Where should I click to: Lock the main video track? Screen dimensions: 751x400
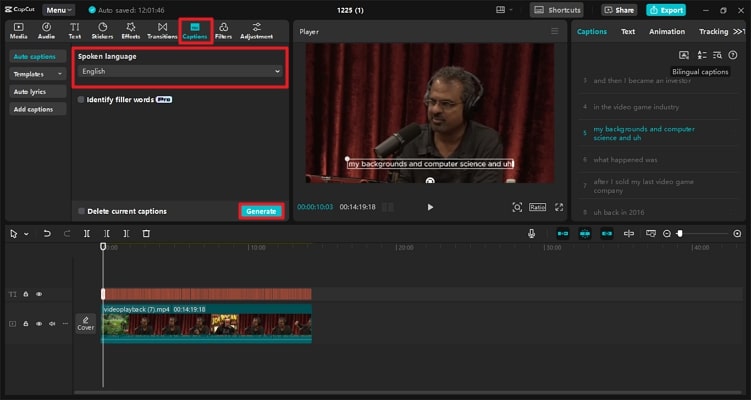point(26,324)
